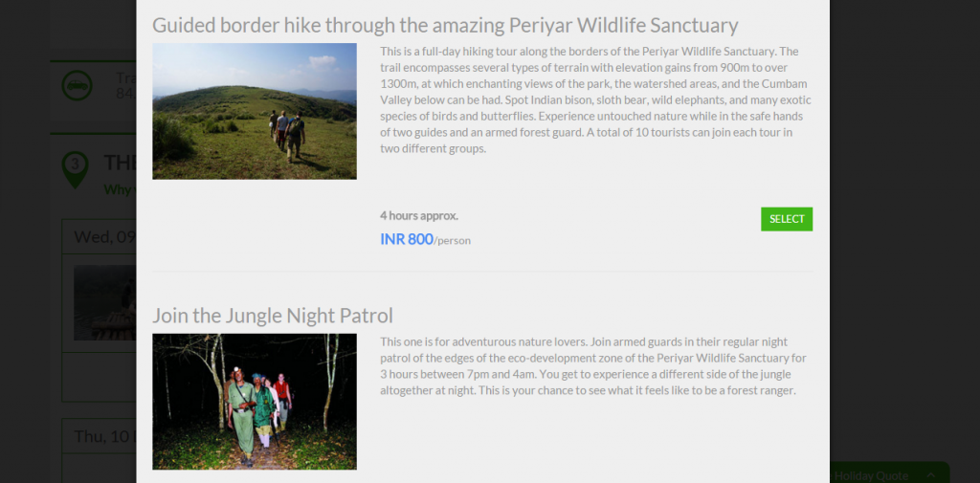Click the Jungle Night Patrol photo
Image resolution: width=980 pixels, height=483 pixels.
coord(255,401)
